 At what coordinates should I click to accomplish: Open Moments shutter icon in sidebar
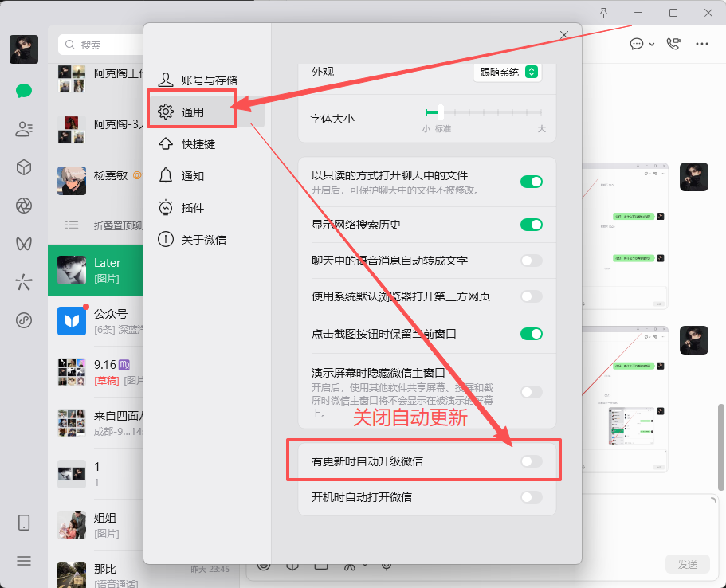click(x=24, y=205)
